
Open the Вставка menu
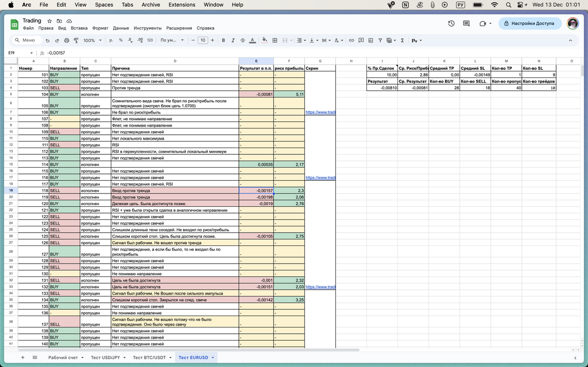(79, 28)
